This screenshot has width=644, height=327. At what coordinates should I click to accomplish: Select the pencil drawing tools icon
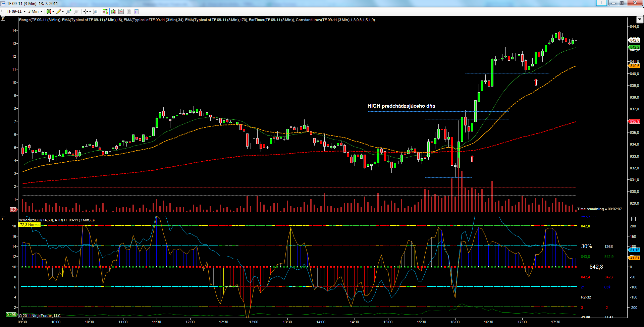[x=60, y=11]
